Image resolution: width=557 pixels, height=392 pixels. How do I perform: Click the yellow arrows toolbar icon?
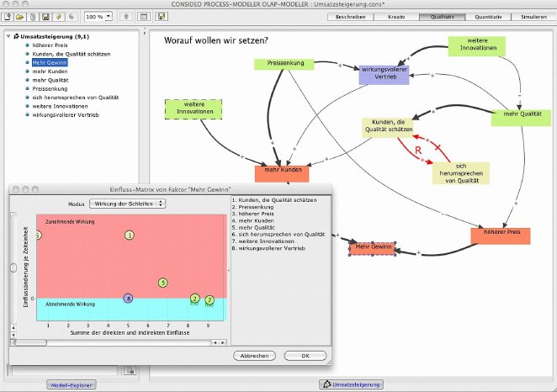[x=59, y=16]
